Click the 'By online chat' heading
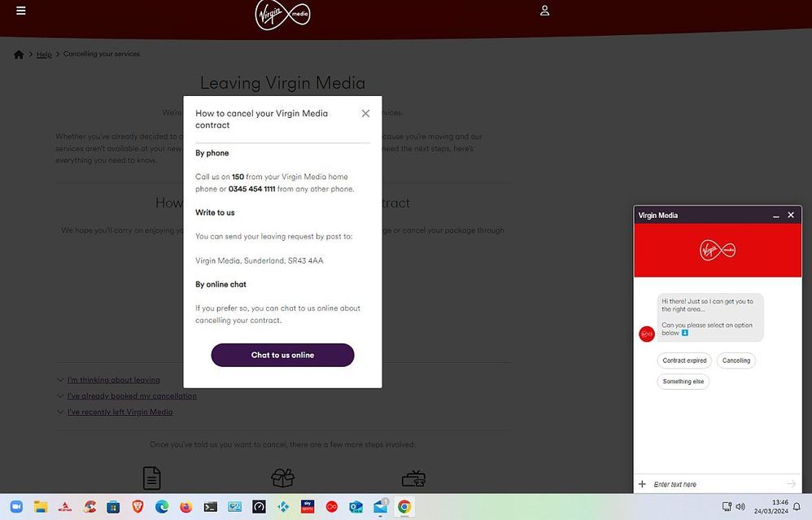The width and height of the screenshot is (812, 520). (220, 284)
